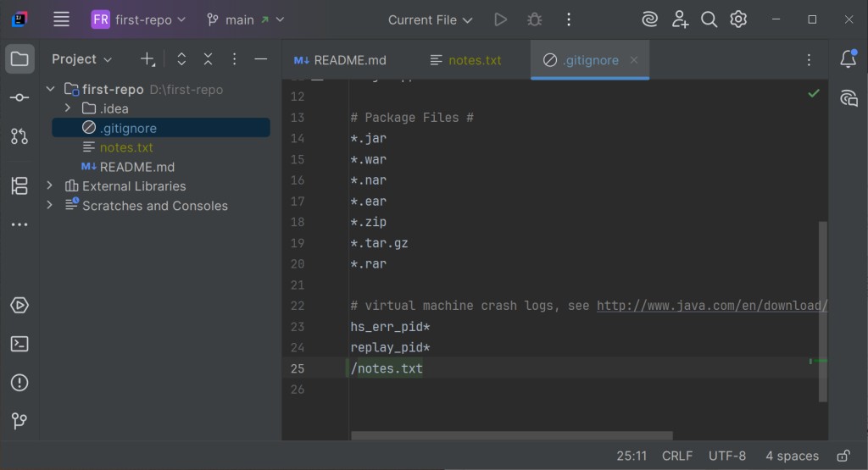Image resolution: width=868 pixels, height=470 pixels.
Task: Open Code With Me add-user icon
Action: point(680,20)
